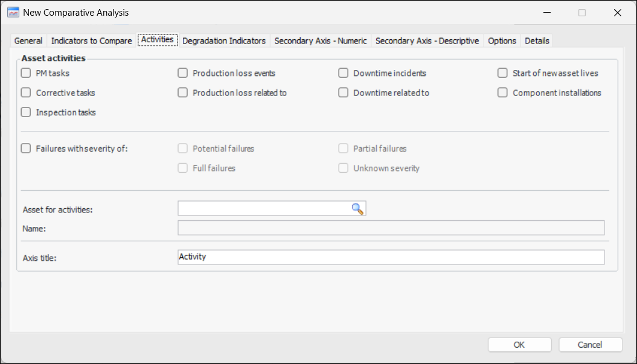Click the Cancel button

(x=590, y=345)
